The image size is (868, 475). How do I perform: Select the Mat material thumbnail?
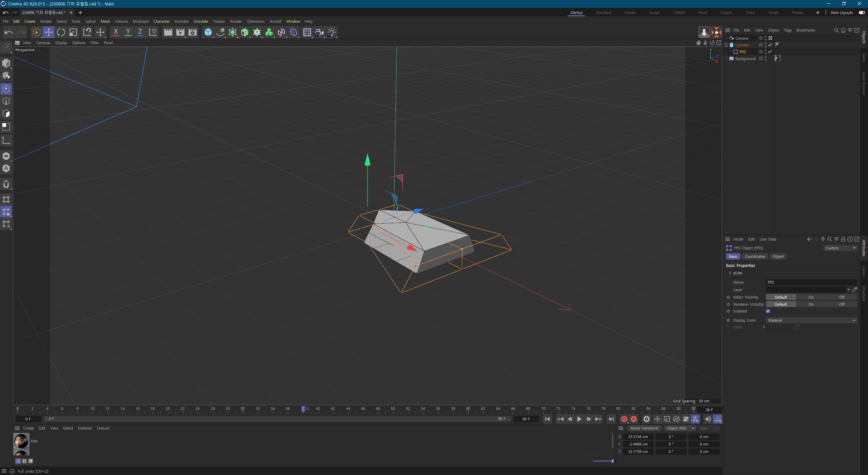pyautogui.click(x=21, y=441)
